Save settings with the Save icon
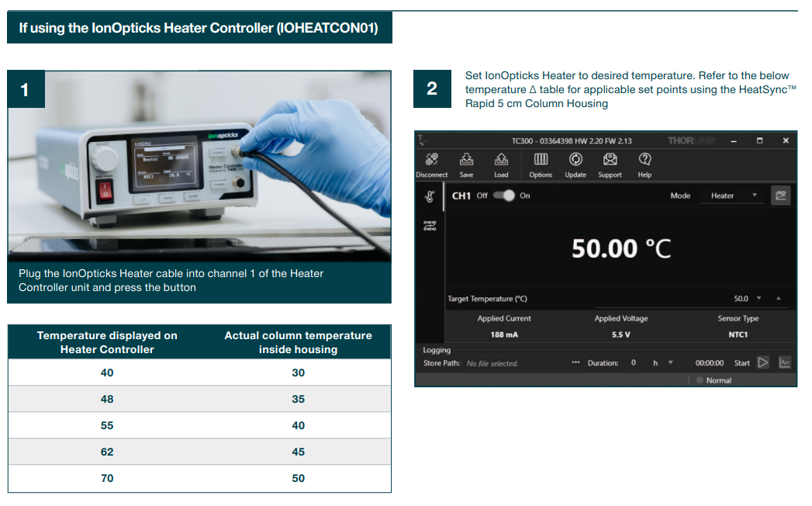812x506 pixels. [x=466, y=160]
